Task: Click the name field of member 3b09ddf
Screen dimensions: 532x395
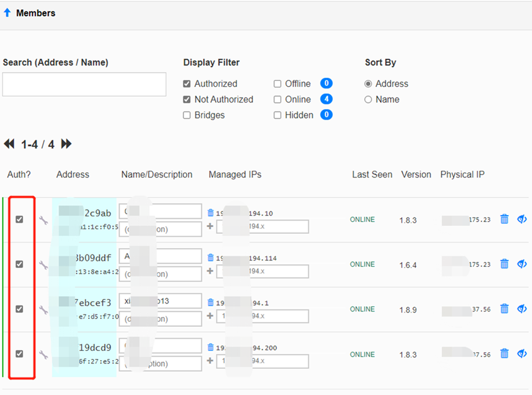Action: 161,256
